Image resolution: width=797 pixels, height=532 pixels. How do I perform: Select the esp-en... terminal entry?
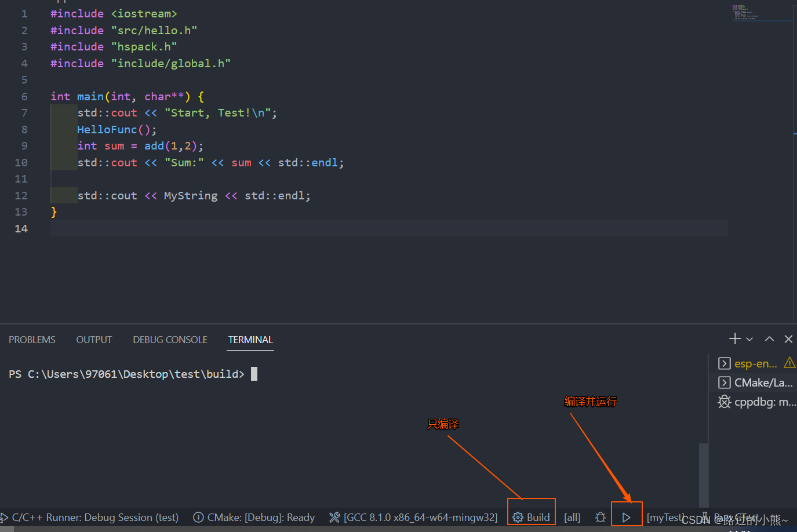(756, 363)
